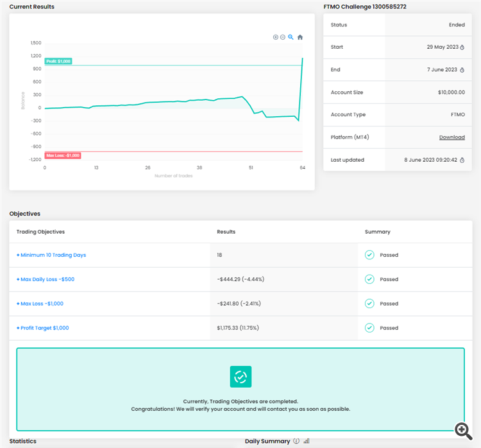The image size is (481, 448).
Task: Click the Passed checkmark for Max Loss
Action: point(369,304)
